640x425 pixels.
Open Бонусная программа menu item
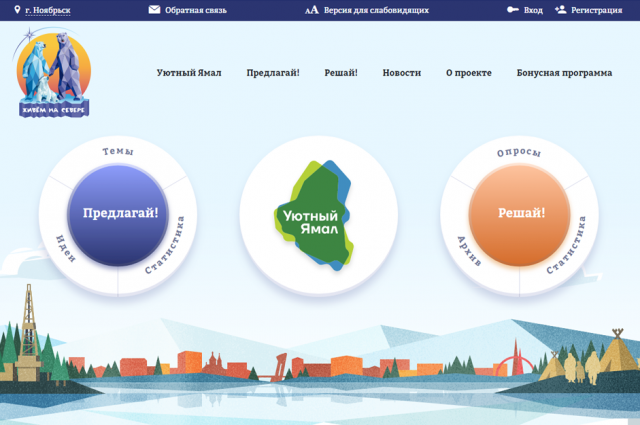564,73
